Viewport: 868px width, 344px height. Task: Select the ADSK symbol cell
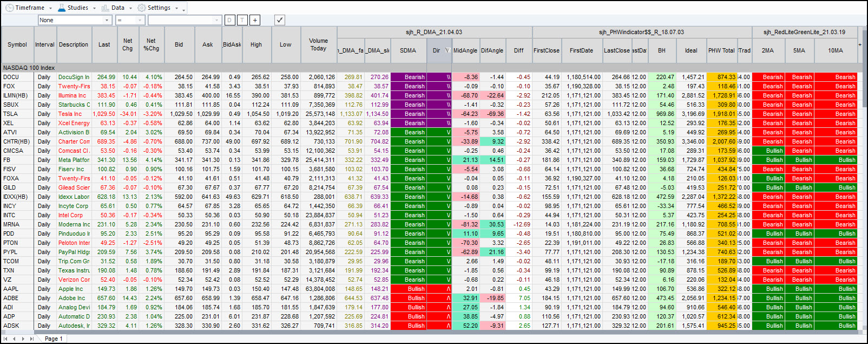[17, 326]
